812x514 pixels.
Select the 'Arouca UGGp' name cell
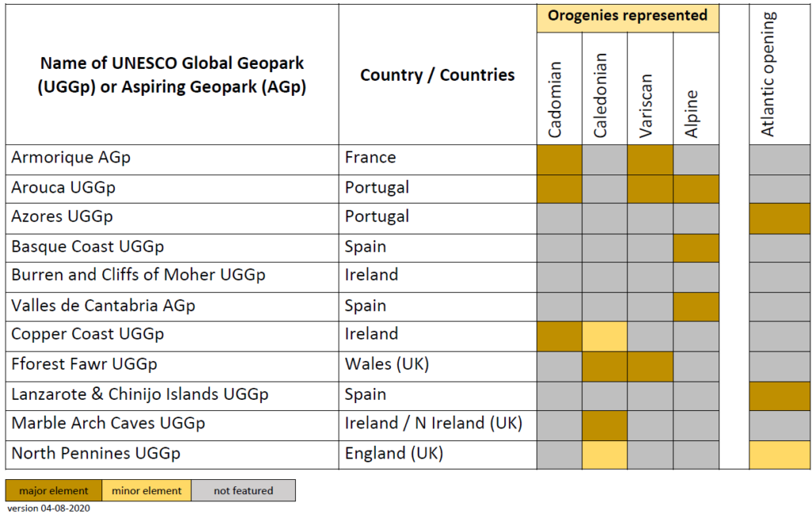(x=172, y=189)
